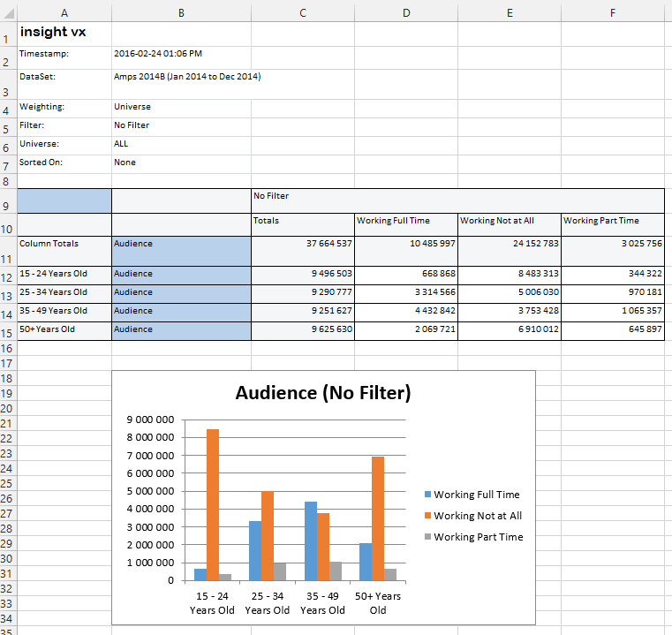Click the '24 152 783' cell
This screenshot has width=672, height=635.
pos(510,251)
